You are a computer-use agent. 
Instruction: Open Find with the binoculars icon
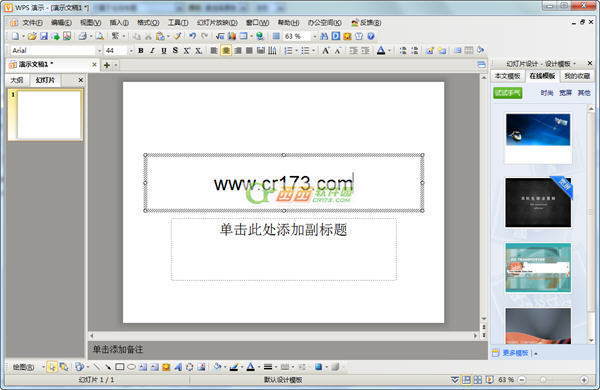(x=324, y=36)
